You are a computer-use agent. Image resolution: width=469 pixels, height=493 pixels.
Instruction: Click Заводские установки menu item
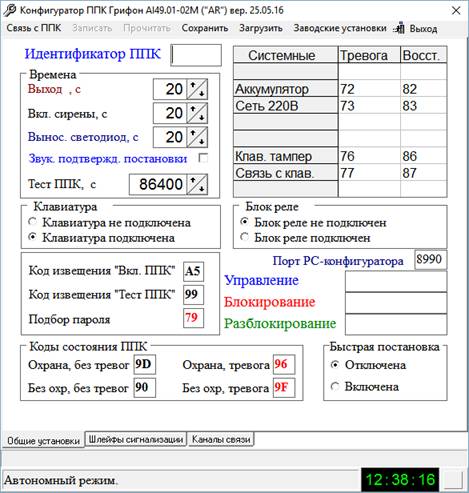click(340, 28)
